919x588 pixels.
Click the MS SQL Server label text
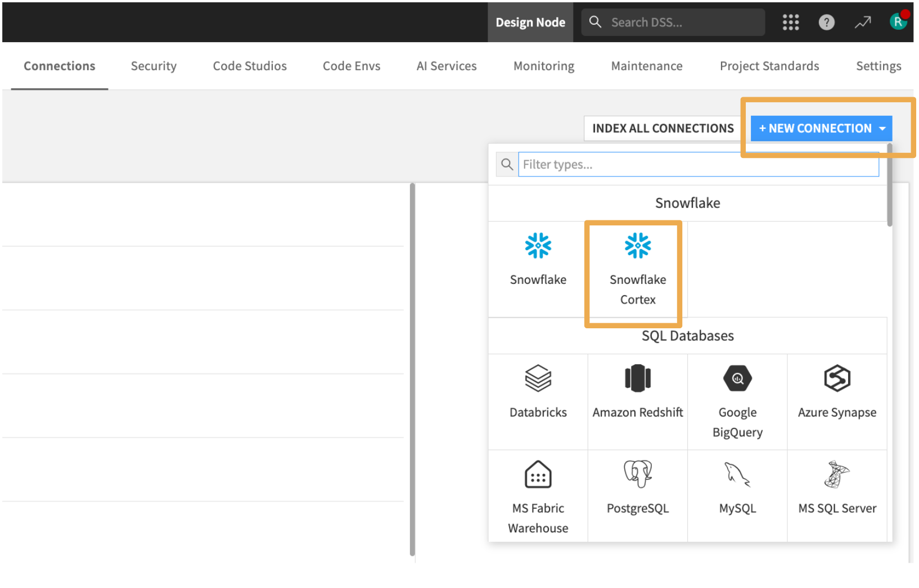837,508
